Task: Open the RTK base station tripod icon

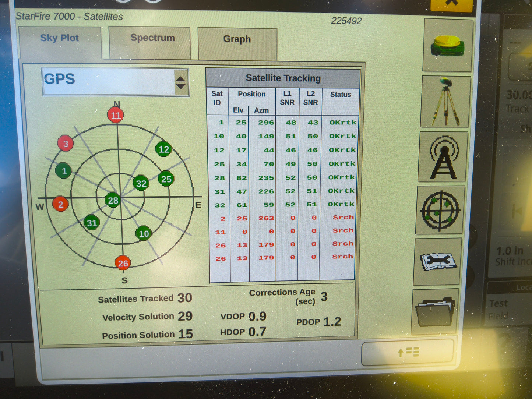Action: [x=445, y=102]
